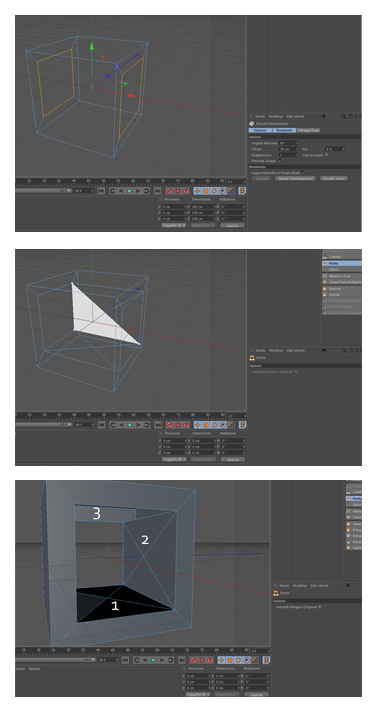
Task: Open the Opzioni tab of Estrudi Internamente
Action: click(x=260, y=130)
